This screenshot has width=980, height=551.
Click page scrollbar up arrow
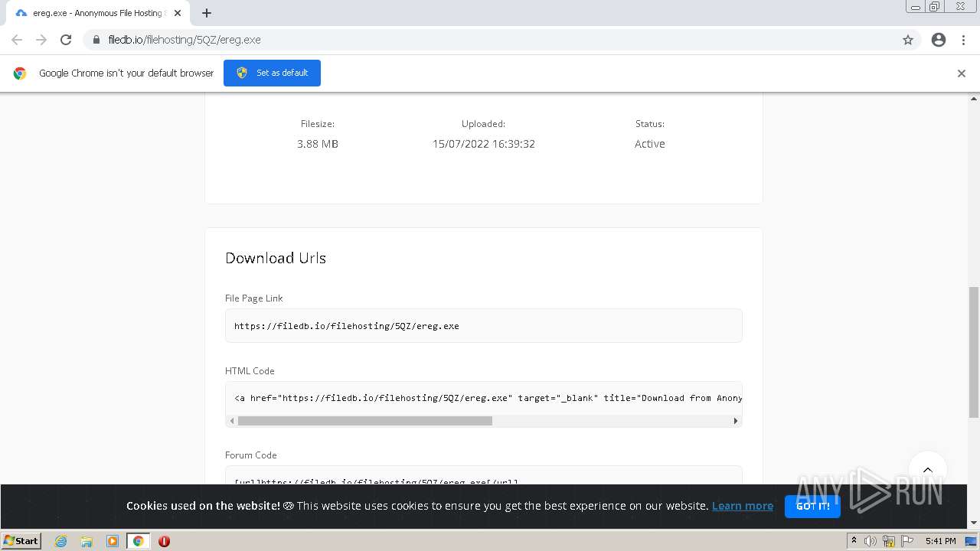(x=974, y=99)
